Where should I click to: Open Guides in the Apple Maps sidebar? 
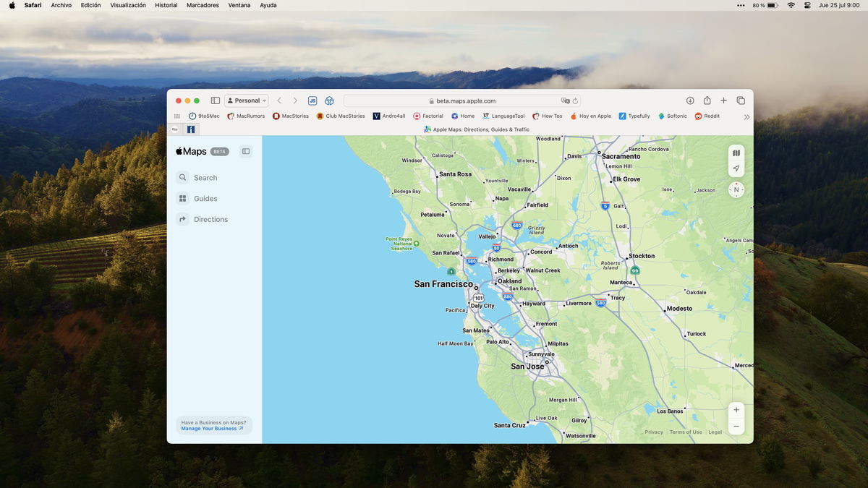coord(205,198)
